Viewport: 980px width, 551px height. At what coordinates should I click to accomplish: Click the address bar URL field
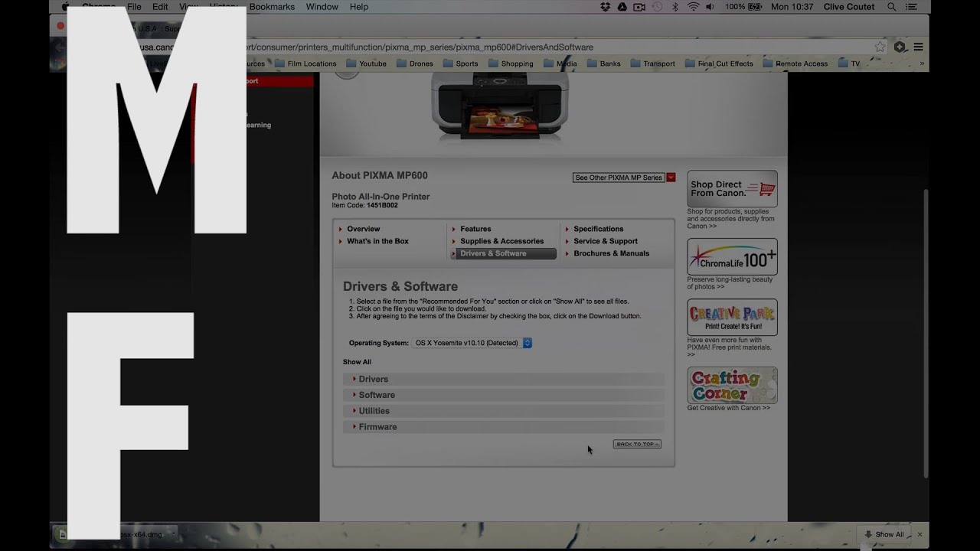click(x=490, y=47)
